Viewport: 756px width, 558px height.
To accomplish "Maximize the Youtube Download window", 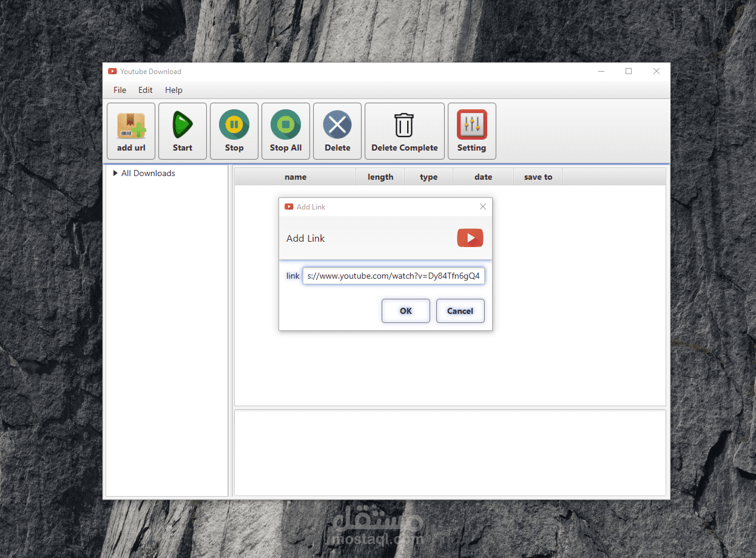I will pyautogui.click(x=629, y=71).
